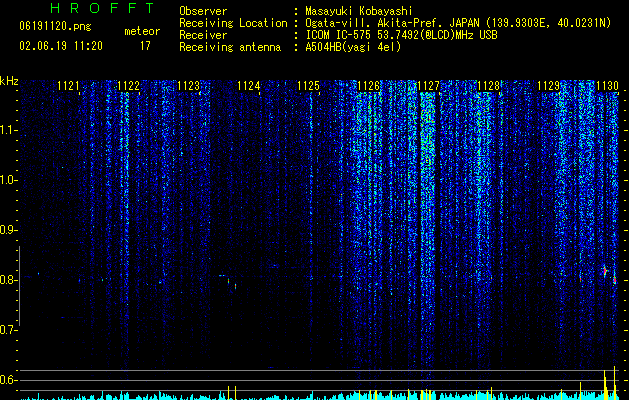This screenshot has width=629, height=400.
Task: Click the 0.9 kHz axis tick label
Action: [x=8, y=230]
